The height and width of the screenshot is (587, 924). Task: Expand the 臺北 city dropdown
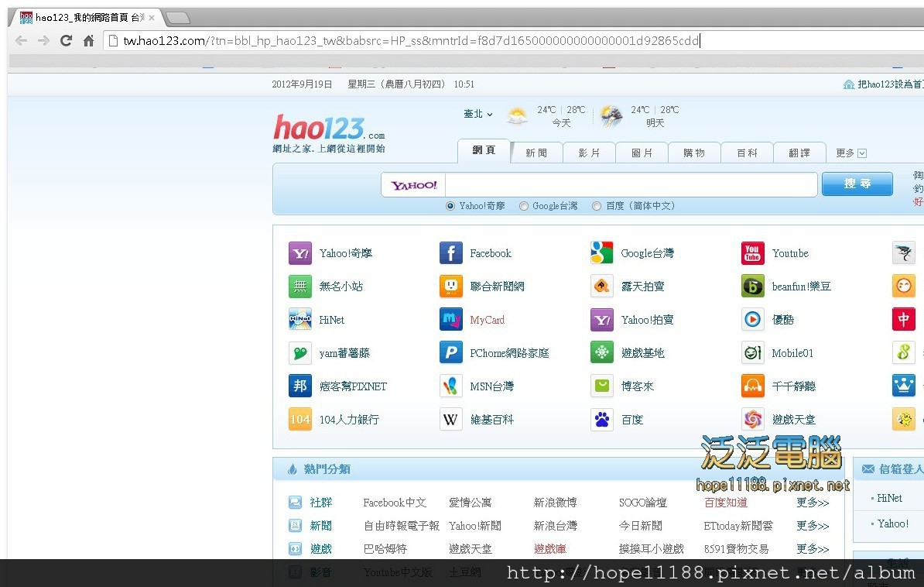coord(478,114)
